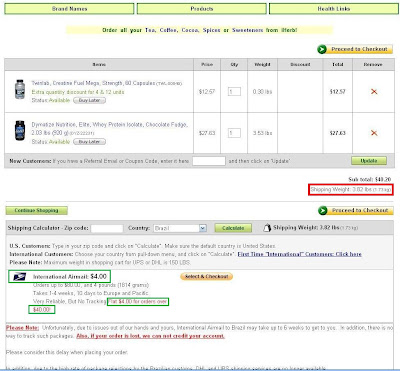Open the Country dropdown showing Brazil
This screenshot has width=400, height=371.
coord(180,228)
